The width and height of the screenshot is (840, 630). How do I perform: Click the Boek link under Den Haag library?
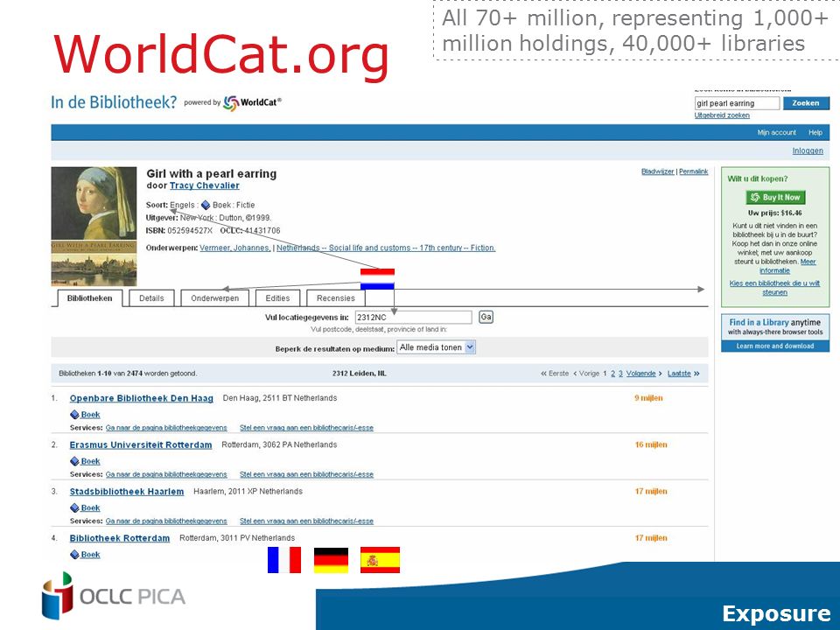[90, 415]
